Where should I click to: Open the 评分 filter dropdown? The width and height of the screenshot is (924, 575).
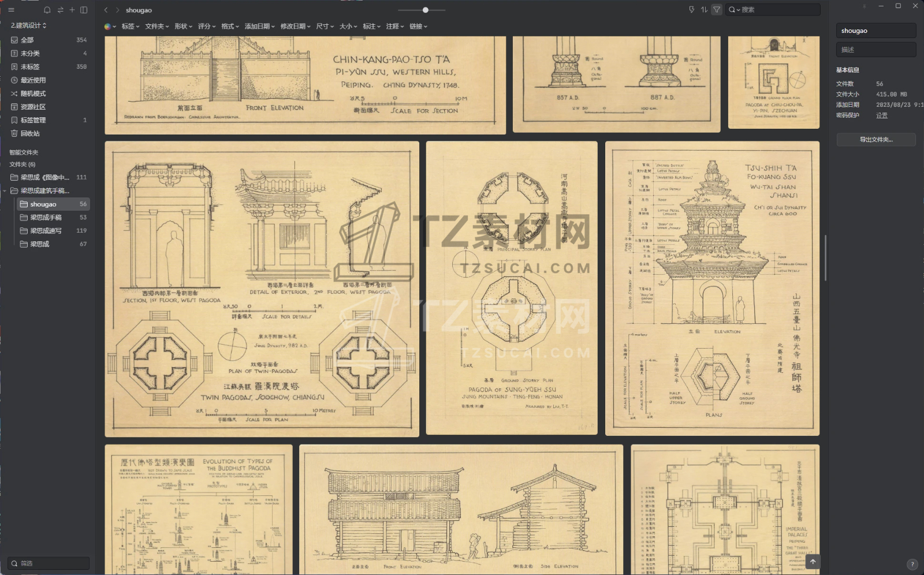[x=207, y=26]
